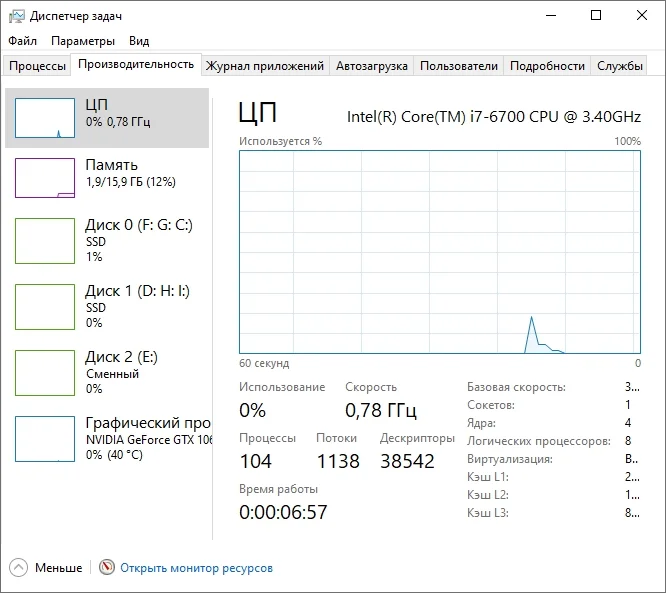This screenshot has width=666, height=593.
Task: Click the thread count 1138
Action: pyautogui.click(x=338, y=461)
